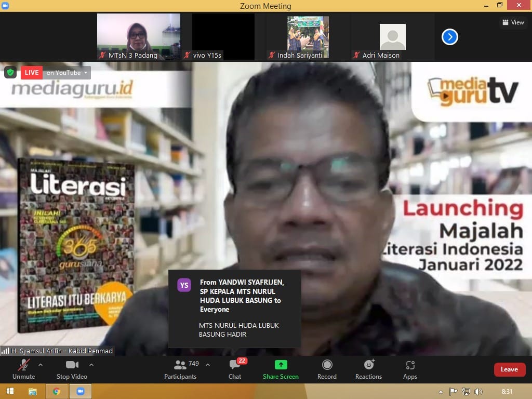532x399 pixels.
Task: Select the Indah Sariyanti video thumbnail
Action: point(308,36)
